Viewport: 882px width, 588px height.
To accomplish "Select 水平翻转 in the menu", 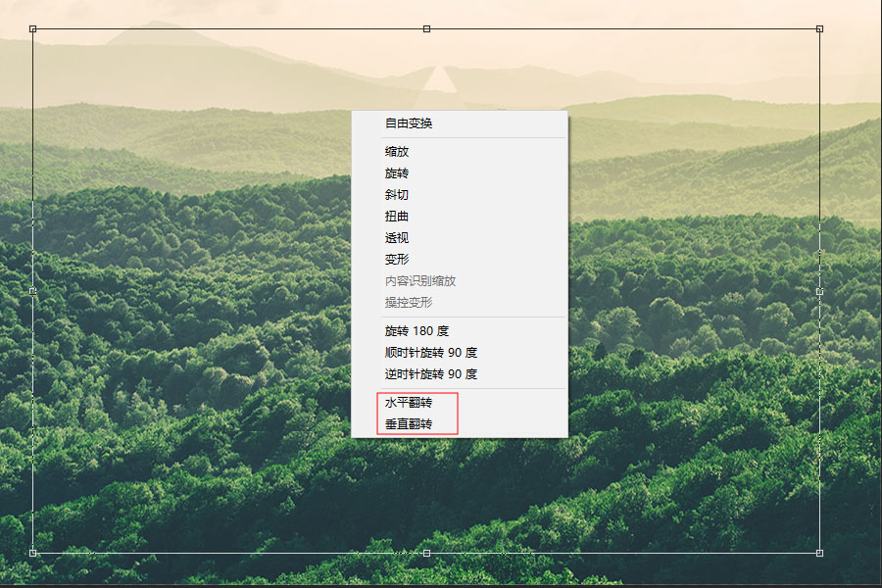I will click(x=459, y=403).
